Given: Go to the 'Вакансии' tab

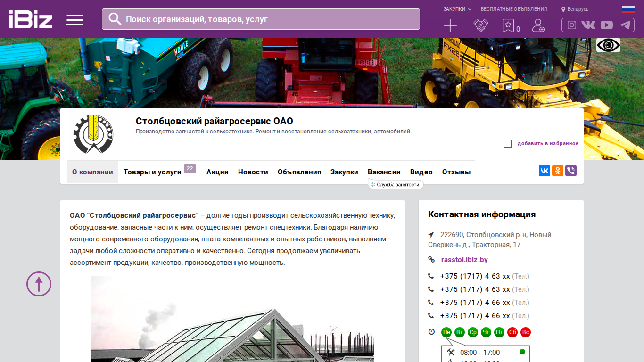Looking at the screenshot, I should [384, 172].
